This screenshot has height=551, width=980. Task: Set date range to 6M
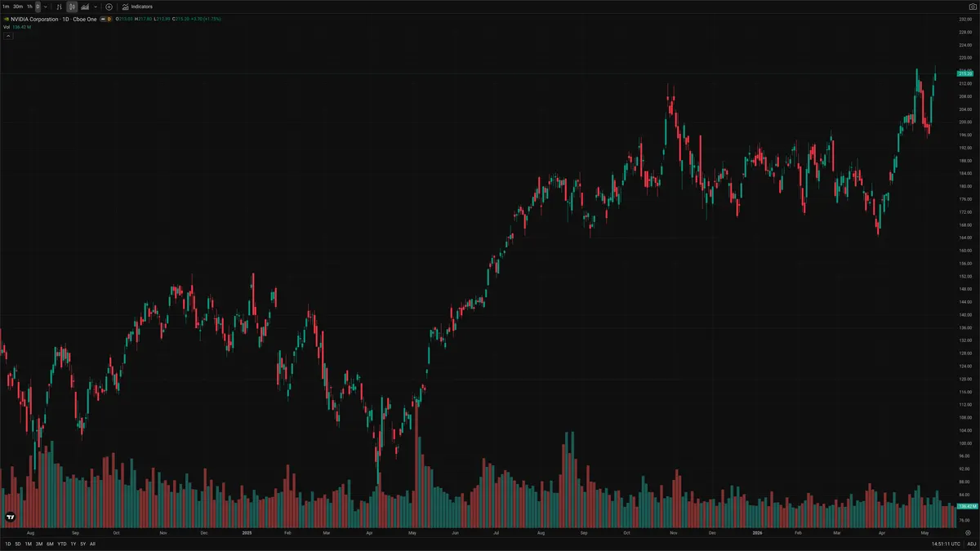(x=50, y=544)
